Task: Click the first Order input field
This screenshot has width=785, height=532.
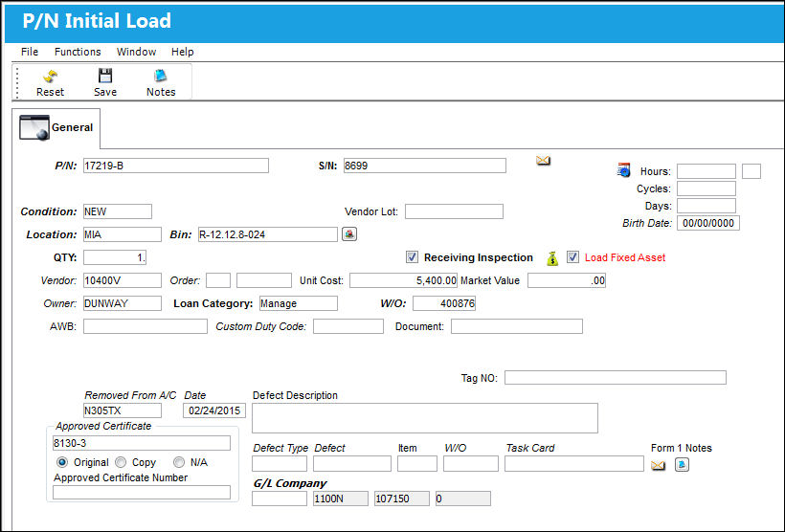Action: (218, 280)
